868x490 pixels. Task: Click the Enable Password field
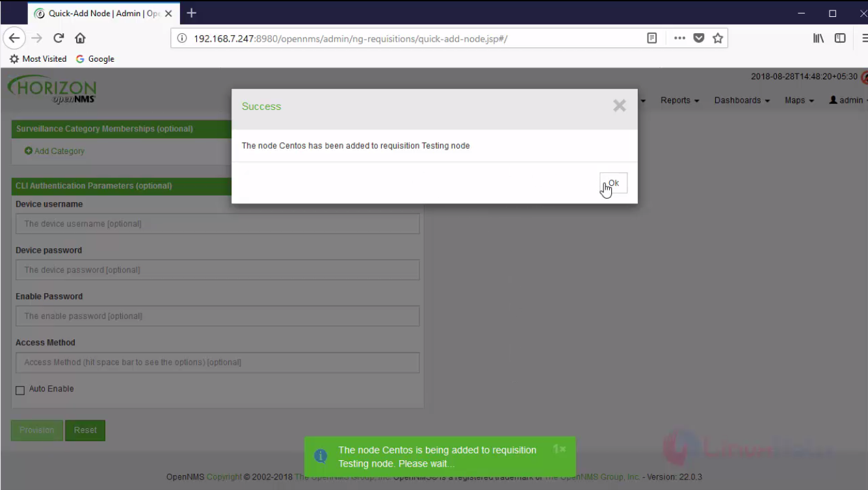(218, 316)
